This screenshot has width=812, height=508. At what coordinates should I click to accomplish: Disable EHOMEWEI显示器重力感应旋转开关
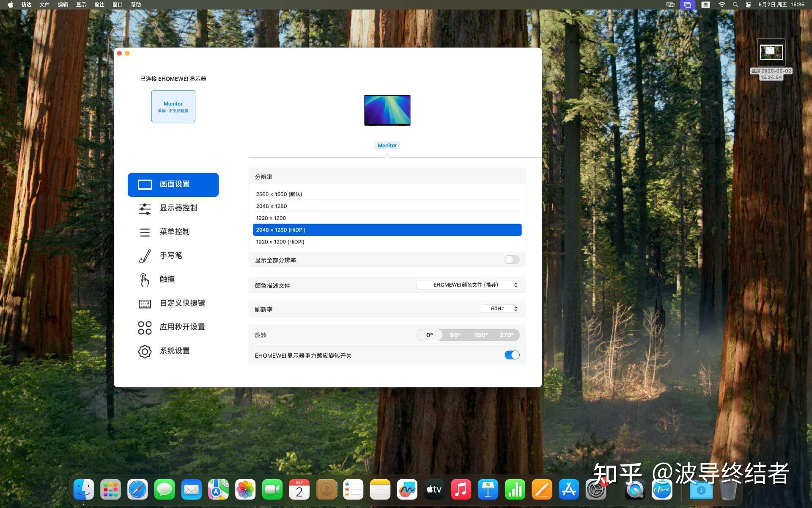tap(512, 355)
